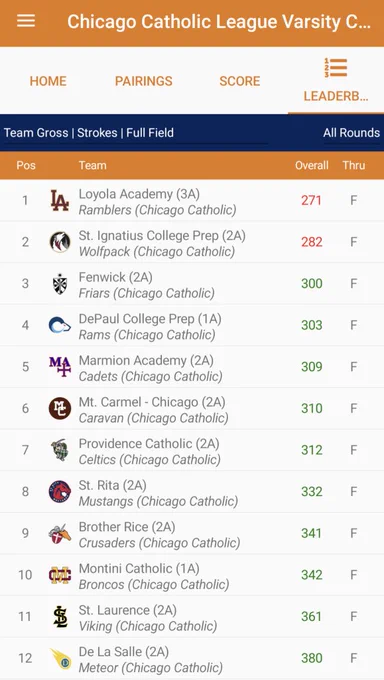
Task: Tap the Leaderboard numbered list icon
Action: click(x=336, y=68)
